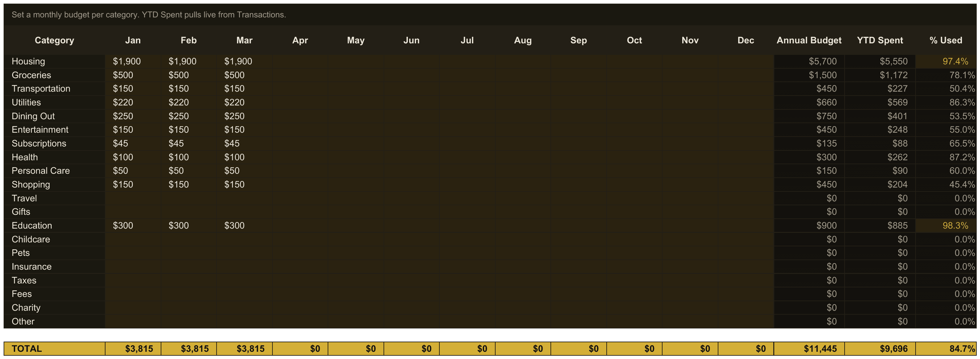The height and width of the screenshot is (359, 980).
Task: Select Subscriptions' March $45 cell
Action: 244,144
